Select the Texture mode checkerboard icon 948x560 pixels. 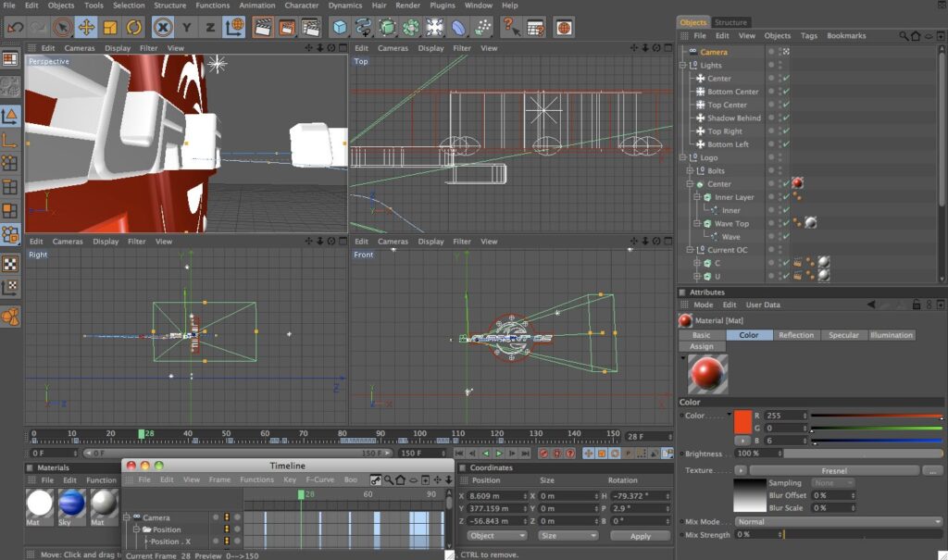10,264
